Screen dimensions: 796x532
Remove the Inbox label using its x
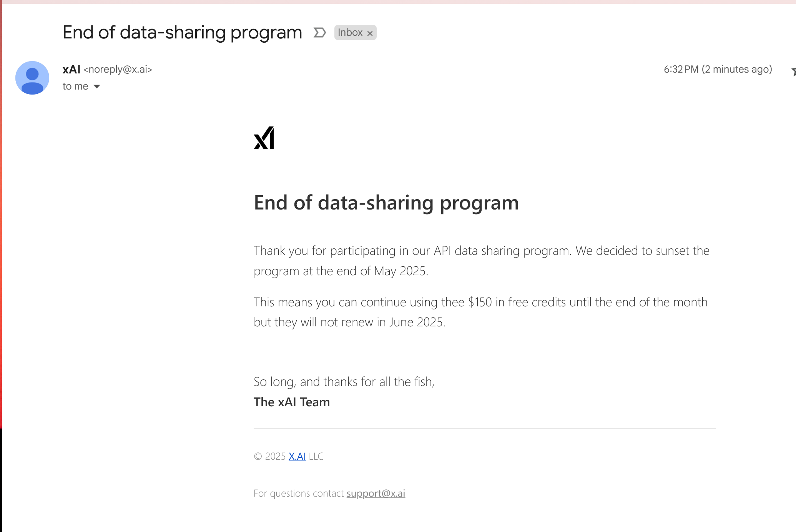370,33
